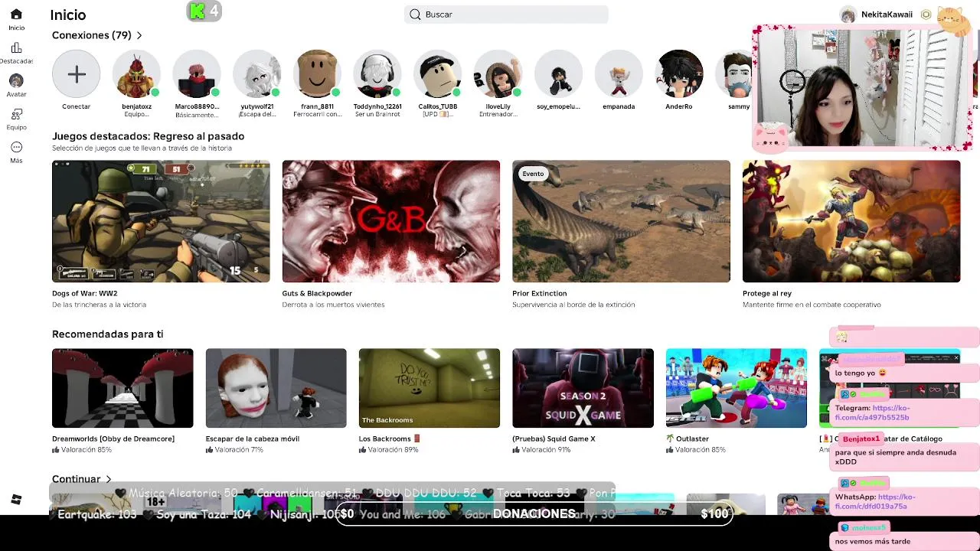The width and height of the screenshot is (980, 551).
Task: Open empanada connection avatar
Action: point(619,74)
